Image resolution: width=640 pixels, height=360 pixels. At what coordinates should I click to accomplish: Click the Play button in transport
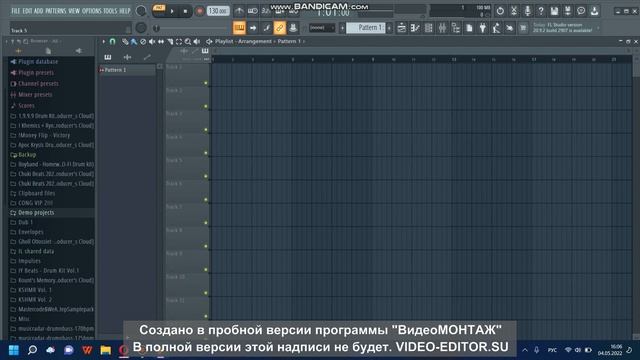pyautogui.click(x=172, y=11)
